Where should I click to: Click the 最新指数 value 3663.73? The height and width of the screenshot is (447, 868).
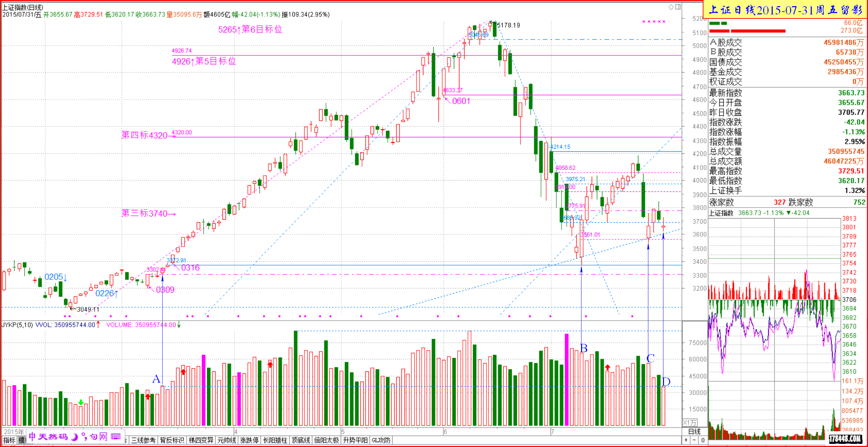coord(851,93)
